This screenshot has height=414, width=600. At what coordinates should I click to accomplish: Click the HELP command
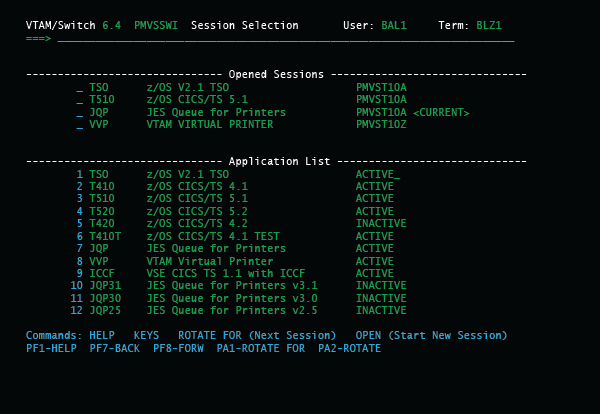pyautogui.click(x=102, y=336)
